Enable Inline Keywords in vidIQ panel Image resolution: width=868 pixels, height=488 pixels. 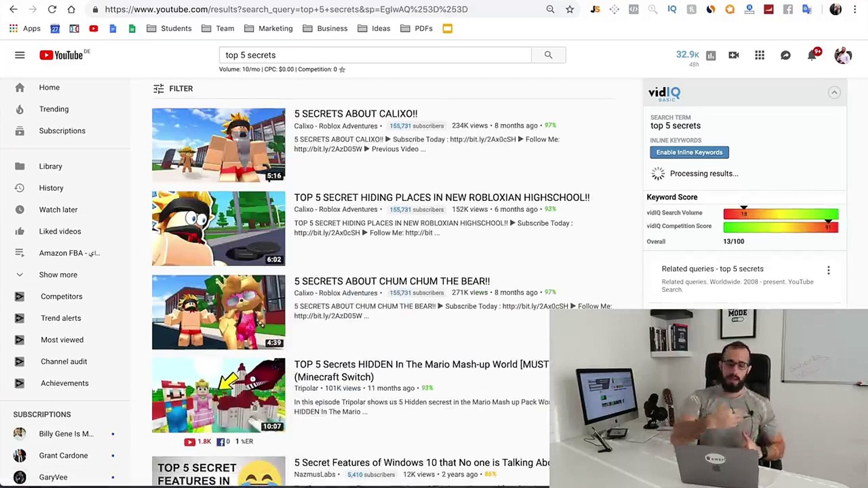689,152
